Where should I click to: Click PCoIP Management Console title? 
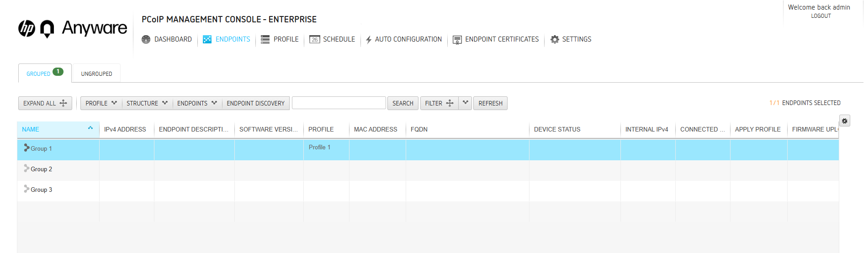click(229, 19)
